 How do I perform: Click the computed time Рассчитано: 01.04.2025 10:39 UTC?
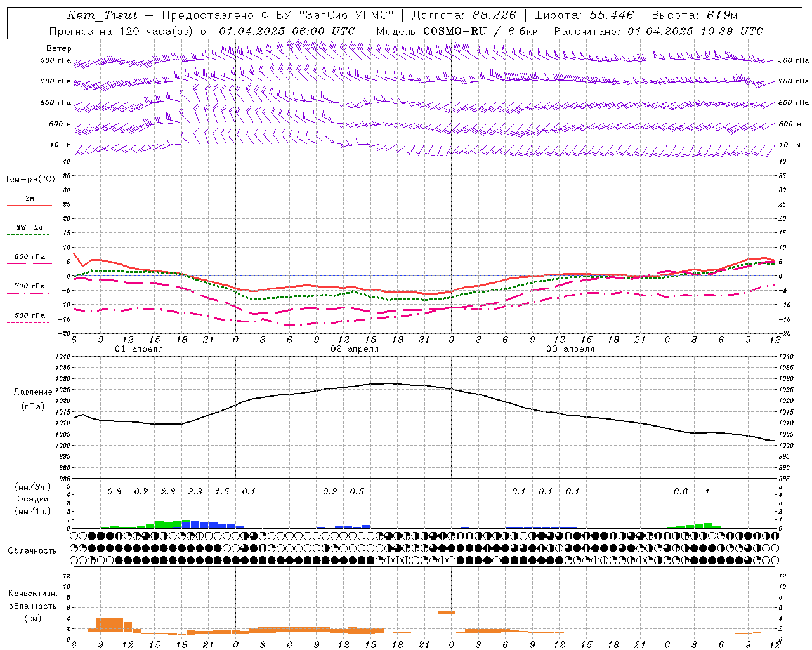click(x=658, y=31)
